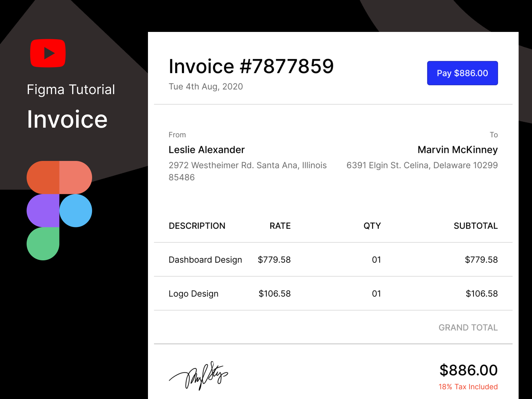This screenshot has width=532, height=399.
Task: Click the salmon top-right Figma logo segment
Action: 75,178
